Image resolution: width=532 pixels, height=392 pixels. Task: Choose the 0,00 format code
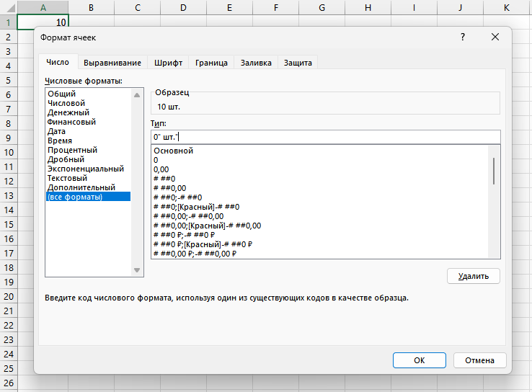161,169
